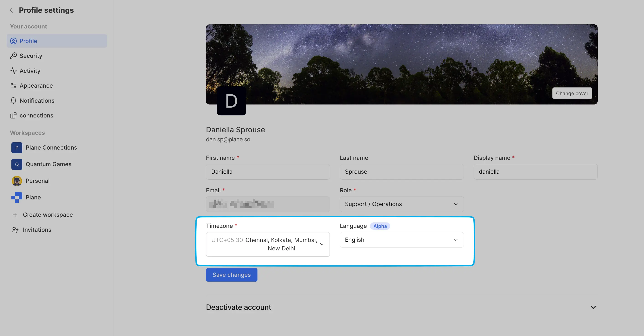
Task: Click the Notifications icon in sidebar
Action: (x=14, y=100)
